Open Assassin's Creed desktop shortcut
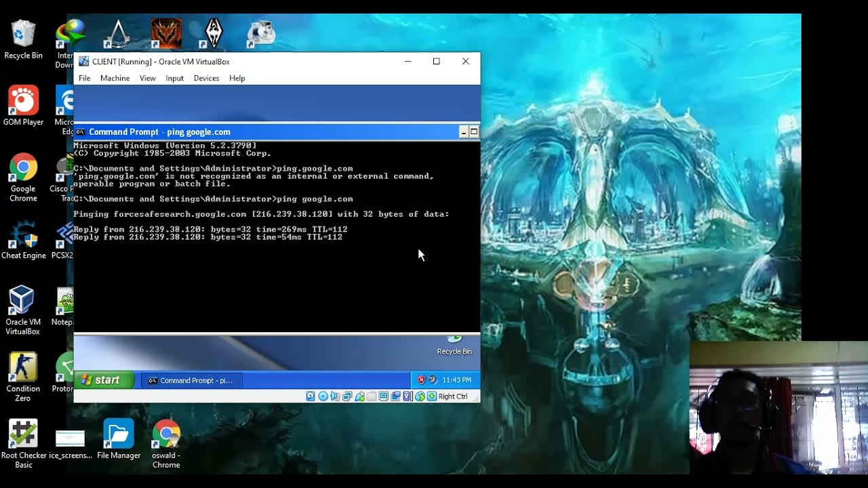This screenshot has height=488, width=868. [119, 34]
